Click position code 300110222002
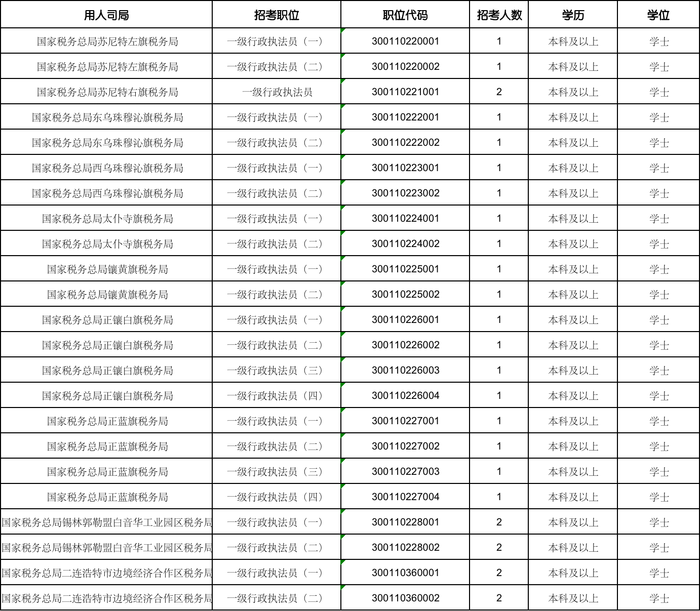Image resolution: width=700 pixels, height=611 pixels. (405, 142)
